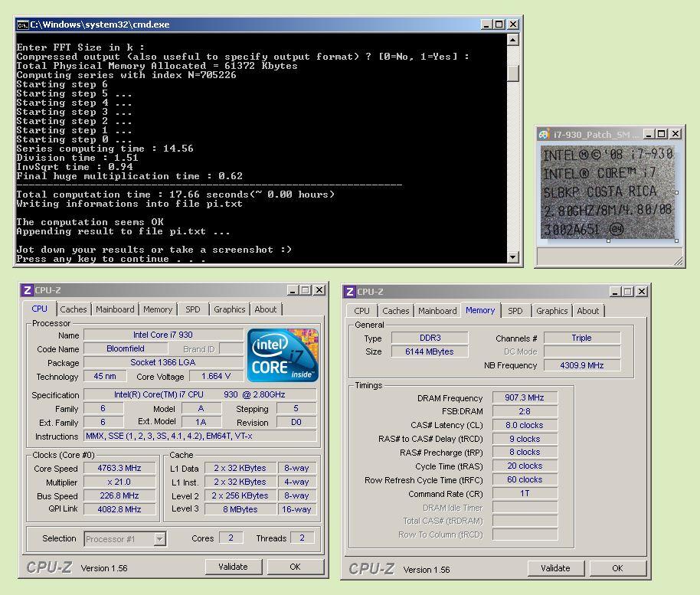The width and height of the screenshot is (700, 595).
Task: Click the Paint icon in i7-930_Patch window
Action: point(543,134)
